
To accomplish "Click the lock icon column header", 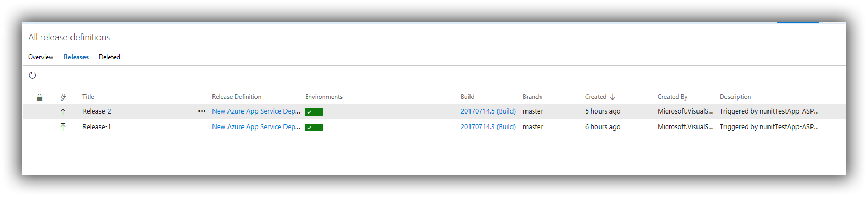I will (x=39, y=97).
